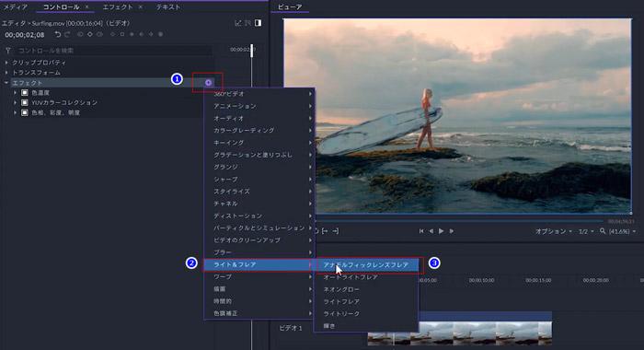Expand the YUVカラーコレクション properties
This screenshot has width=644, height=350.
[16, 102]
